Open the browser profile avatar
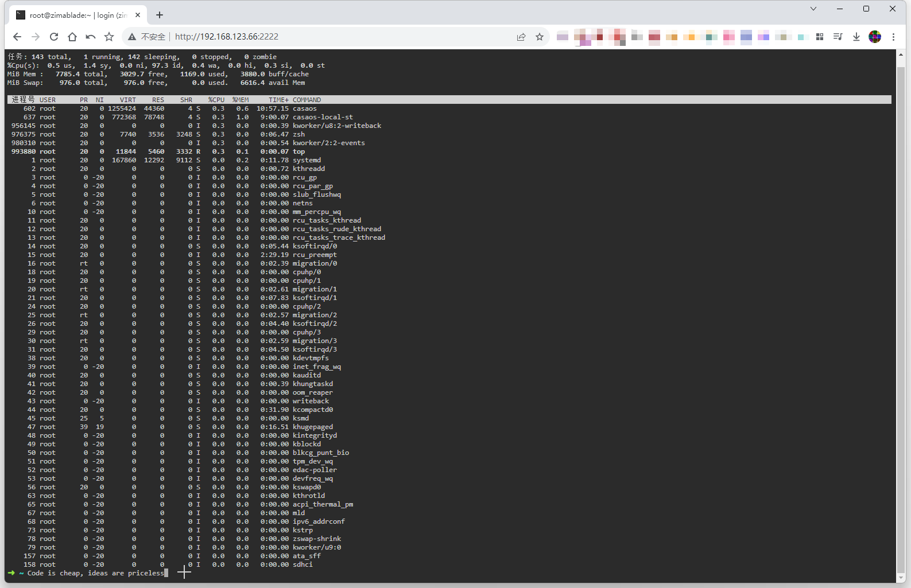Image resolution: width=911 pixels, height=588 pixels. click(x=875, y=37)
